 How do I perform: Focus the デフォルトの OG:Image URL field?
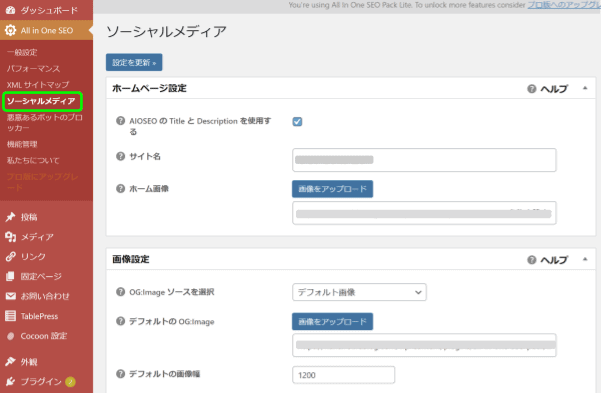coord(424,345)
